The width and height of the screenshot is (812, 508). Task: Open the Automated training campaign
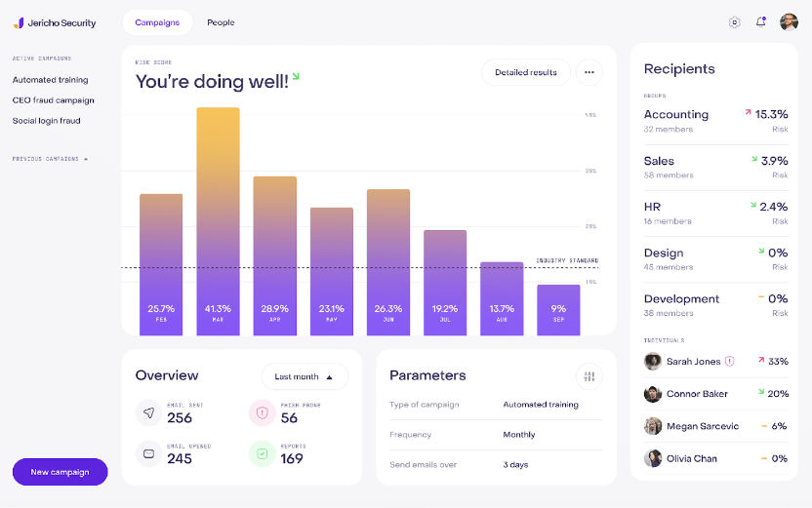coord(50,80)
